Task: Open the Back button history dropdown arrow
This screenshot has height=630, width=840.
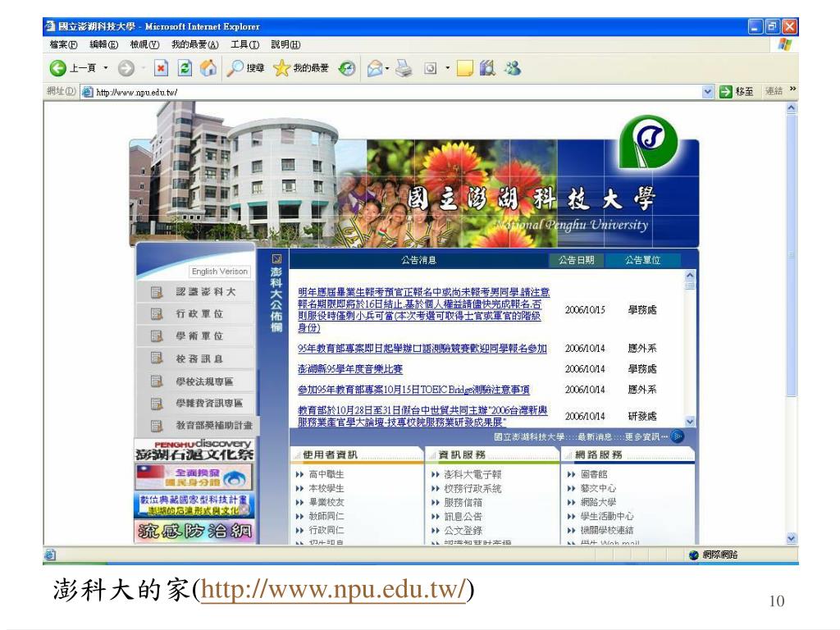Action: pos(106,68)
